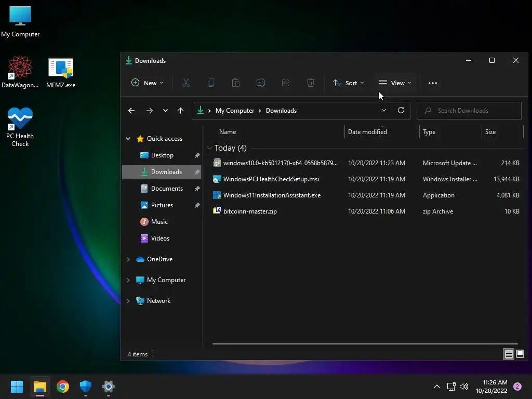Open Windows Security shield in taskbar
Viewport: 532px width, 399px height.
[x=86, y=387]
